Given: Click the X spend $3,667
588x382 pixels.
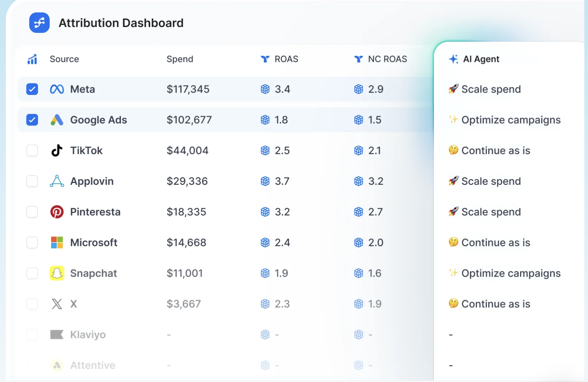Looking at the screenshot, I should coord(183,304).
